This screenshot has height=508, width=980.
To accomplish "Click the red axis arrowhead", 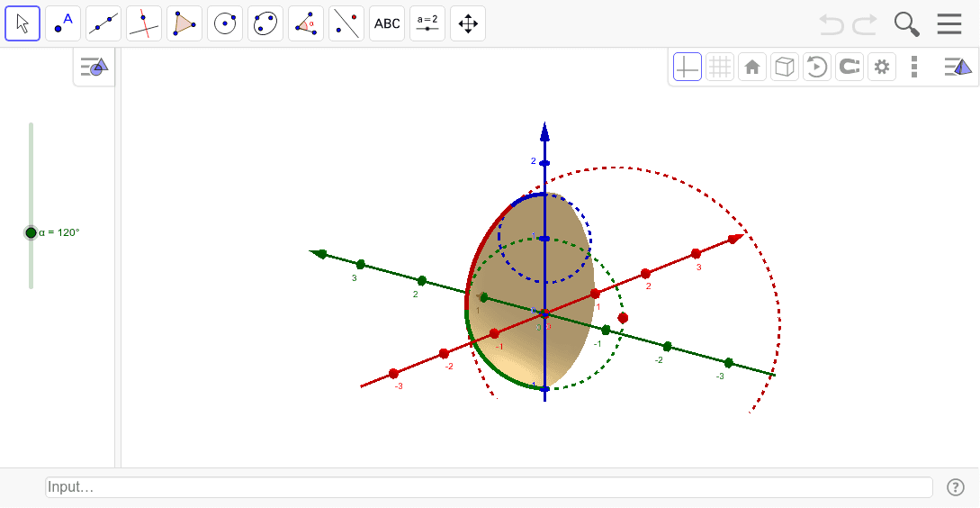I will pyautogui.click(x=736, y=238).
